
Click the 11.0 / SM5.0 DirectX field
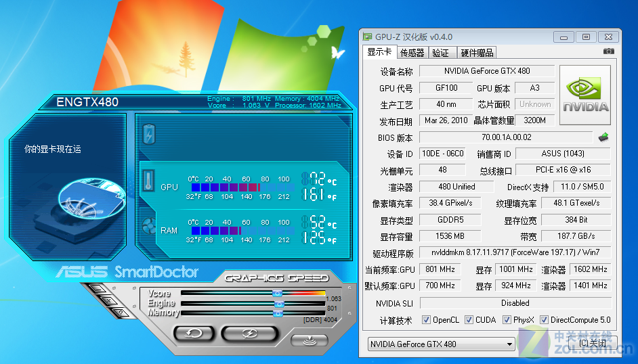click(x=582, y=187)
